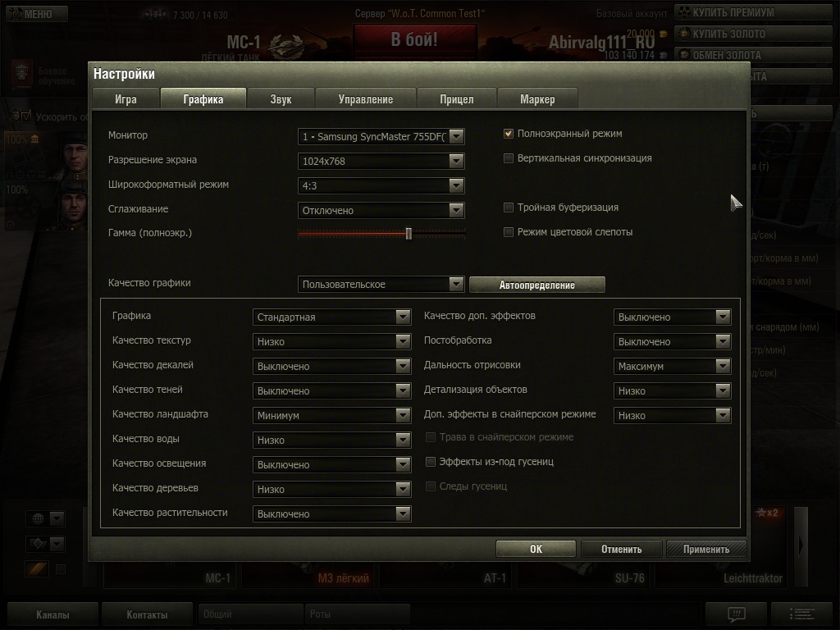Select the М3 лёгкий tank in carousel
Screen dimensions: 840x630
click(308, 574)
